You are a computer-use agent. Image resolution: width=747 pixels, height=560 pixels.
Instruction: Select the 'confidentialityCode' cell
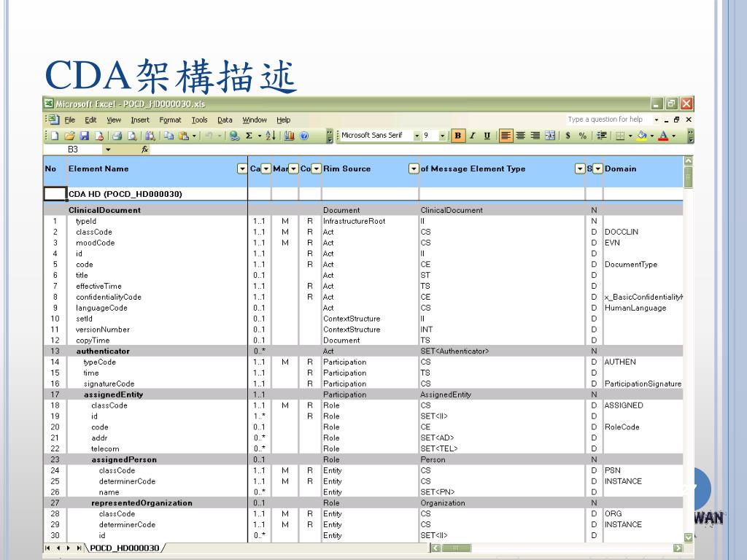[x=158, y=297]
